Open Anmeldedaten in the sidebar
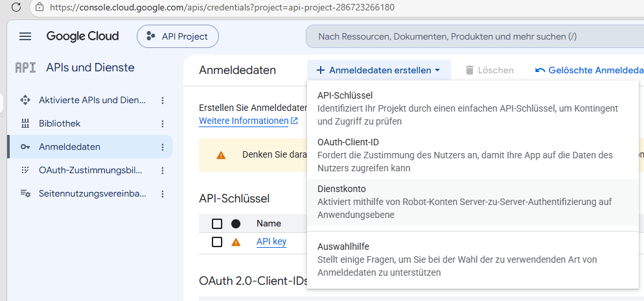The width and height of the screenshot is (644, 301). pos(90,147)
